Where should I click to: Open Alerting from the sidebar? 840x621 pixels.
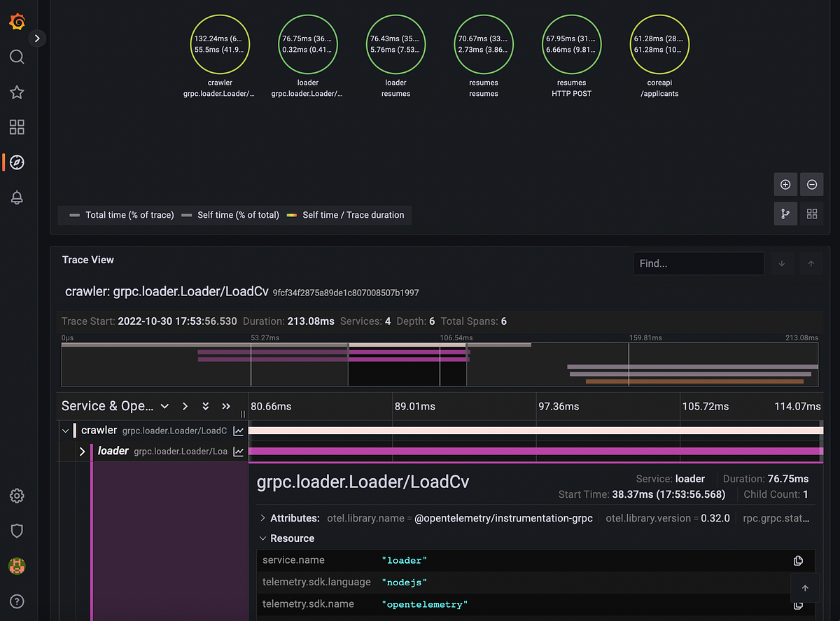click(x=17, y=197)
